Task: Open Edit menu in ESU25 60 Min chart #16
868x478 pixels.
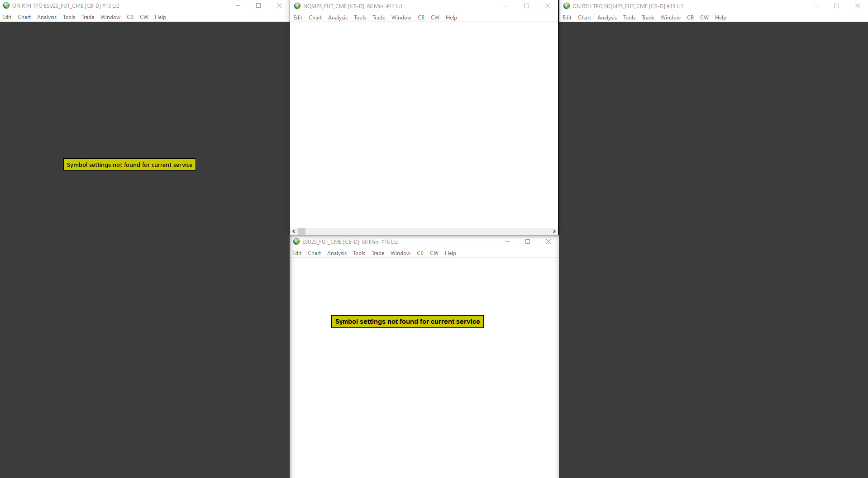Action: click(297, 253)
